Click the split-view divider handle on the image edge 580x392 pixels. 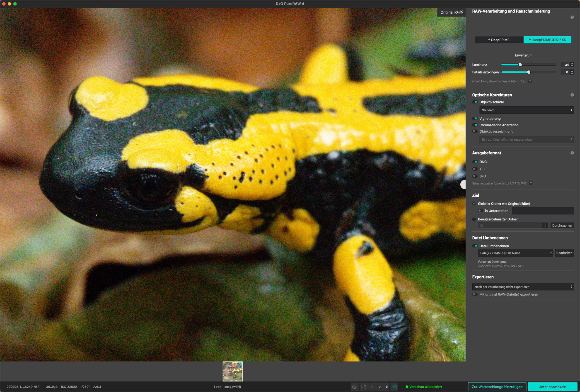click(464, 184)
